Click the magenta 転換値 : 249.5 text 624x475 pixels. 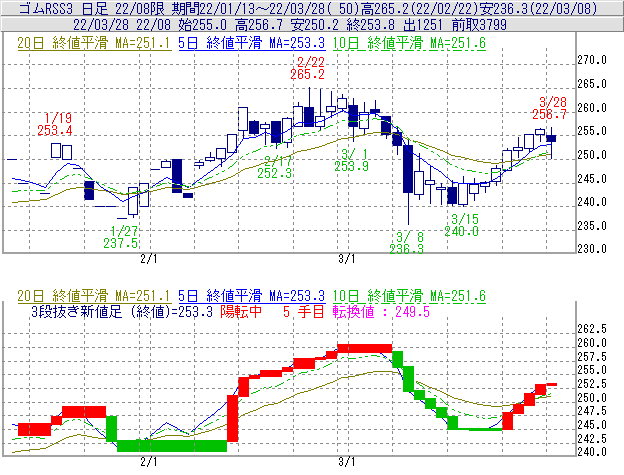coord(381,311)
